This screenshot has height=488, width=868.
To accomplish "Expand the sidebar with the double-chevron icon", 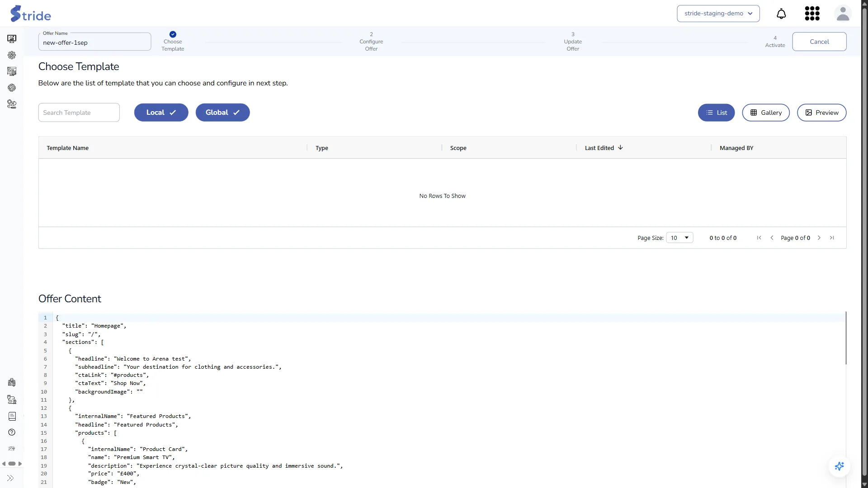I will 10,478.
